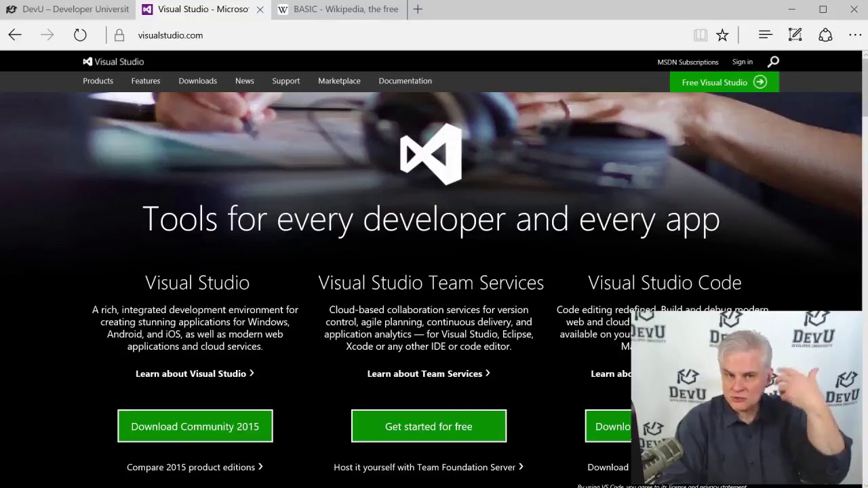Click the Visual Studio logo in site header
The width and height of the screenshot is (868, 488).
[113, 62]
